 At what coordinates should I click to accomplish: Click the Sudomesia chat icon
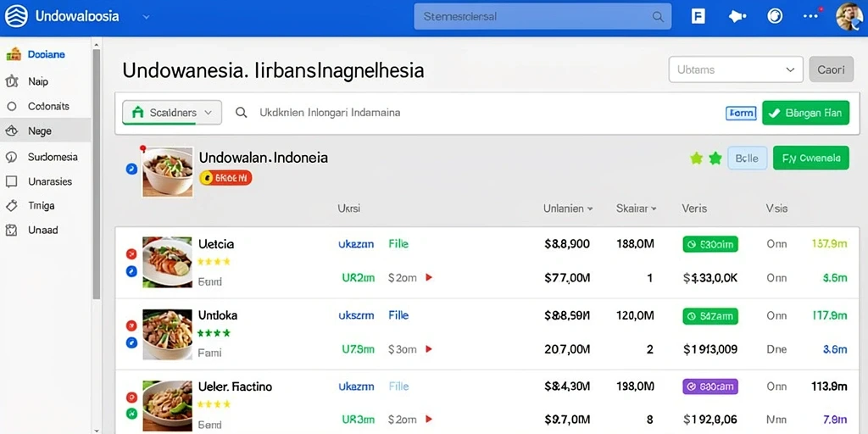(12, 157)
